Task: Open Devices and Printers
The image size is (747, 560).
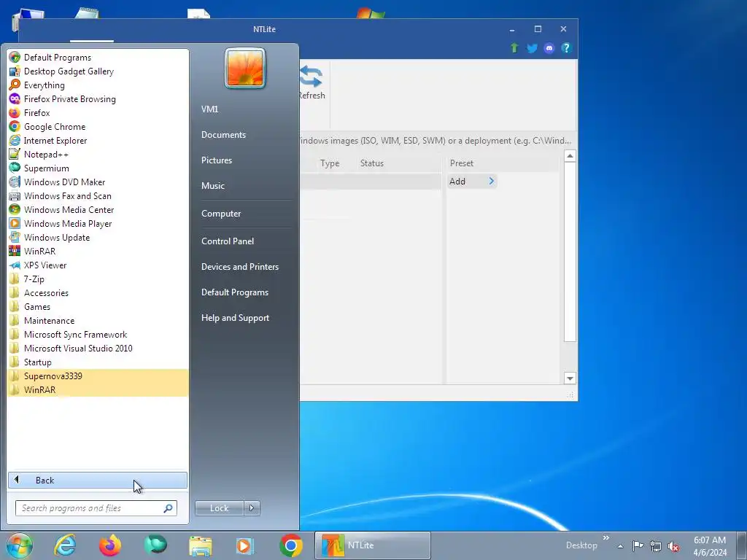Action: click(x=239, y=267)
